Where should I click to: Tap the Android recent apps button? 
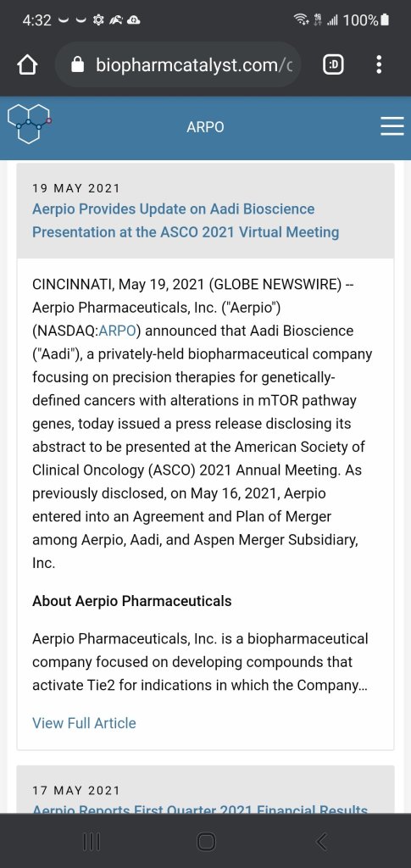point(92,842)
